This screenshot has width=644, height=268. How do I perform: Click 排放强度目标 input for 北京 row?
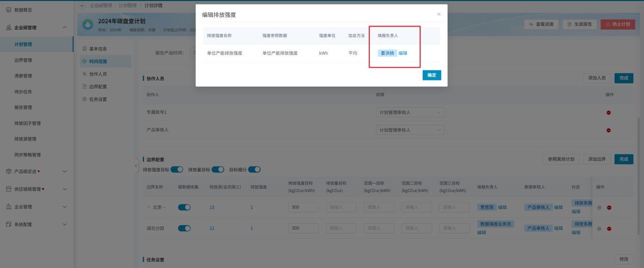[x=303, y=207]
